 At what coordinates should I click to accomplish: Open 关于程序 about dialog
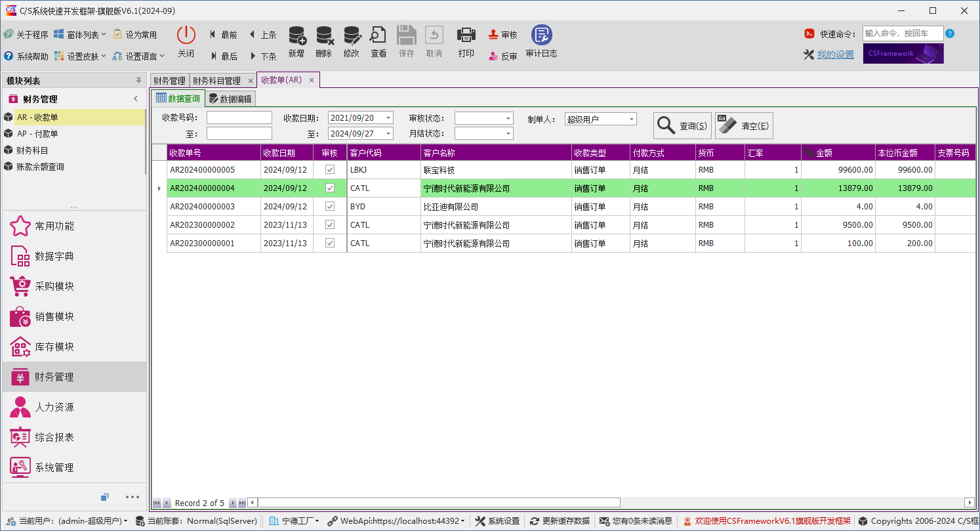coord(26,35)
